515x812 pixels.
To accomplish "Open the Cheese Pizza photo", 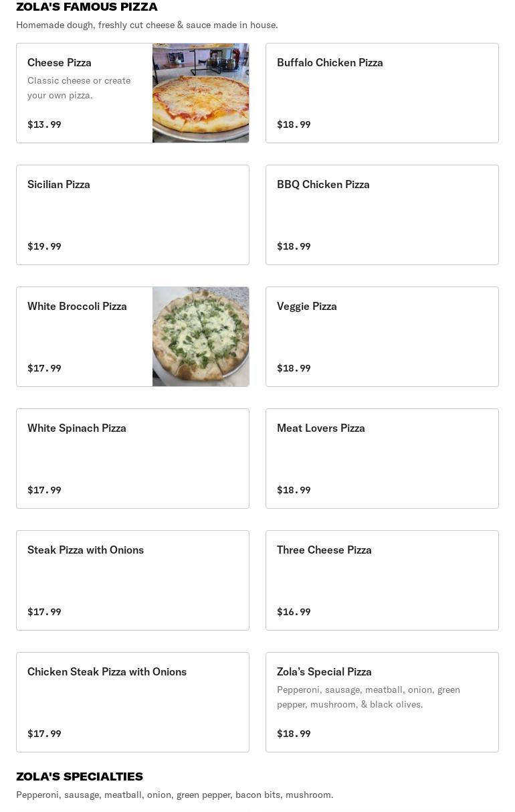I will [201, 93].
